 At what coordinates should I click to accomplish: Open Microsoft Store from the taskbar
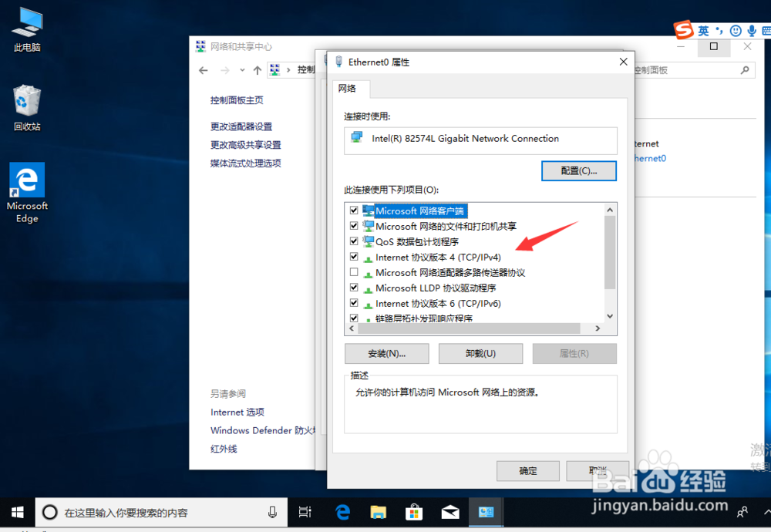414,512
